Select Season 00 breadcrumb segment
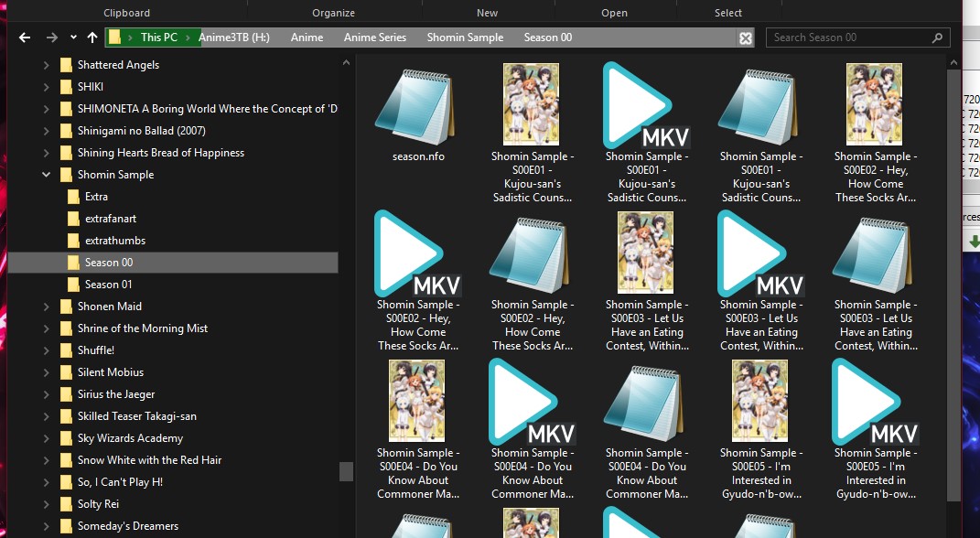 pyautogui.click(x=547, y=38)
